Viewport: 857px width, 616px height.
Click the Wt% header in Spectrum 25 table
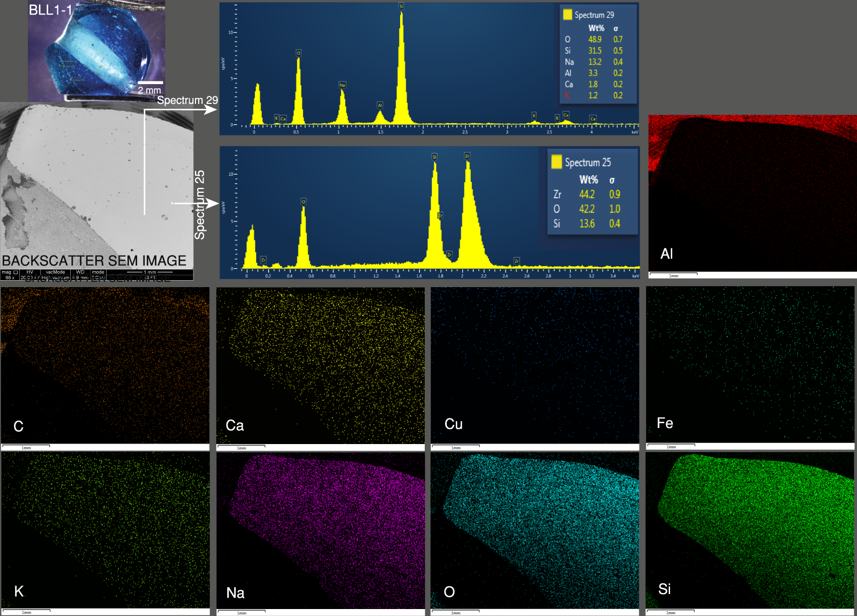[589, 179]
